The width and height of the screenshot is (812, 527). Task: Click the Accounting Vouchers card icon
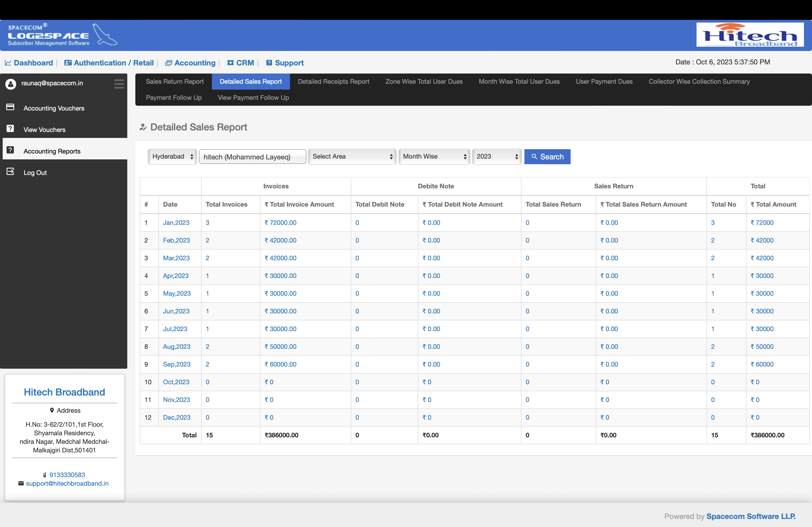tap(10, 107)
